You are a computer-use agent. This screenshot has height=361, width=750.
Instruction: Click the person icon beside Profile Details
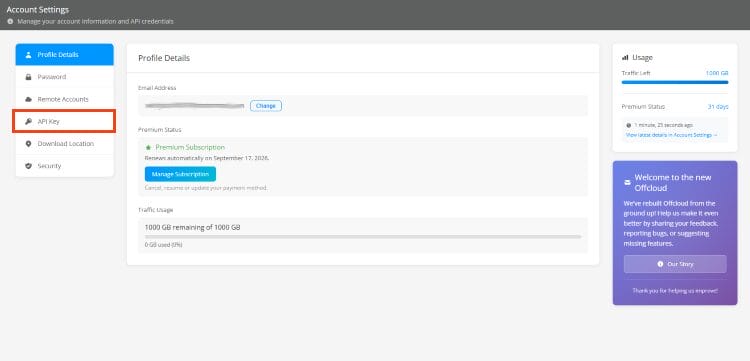(28, 55)
